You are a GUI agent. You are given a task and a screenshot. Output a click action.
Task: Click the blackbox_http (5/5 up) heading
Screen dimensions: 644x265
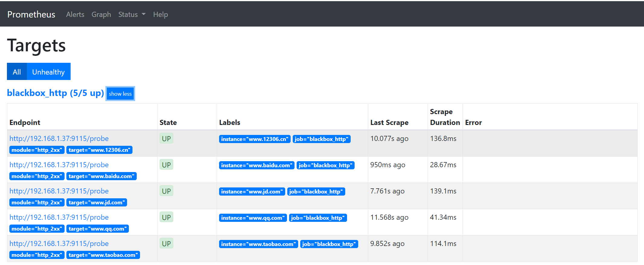56,93
